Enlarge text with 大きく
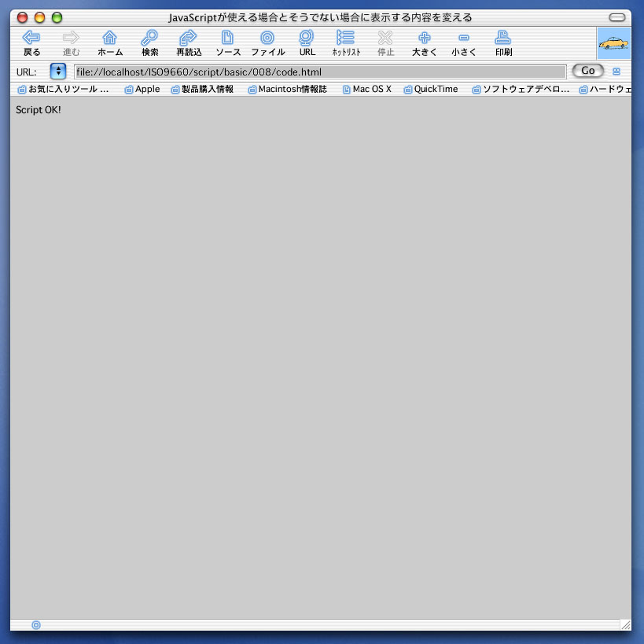 coord(425,42)
